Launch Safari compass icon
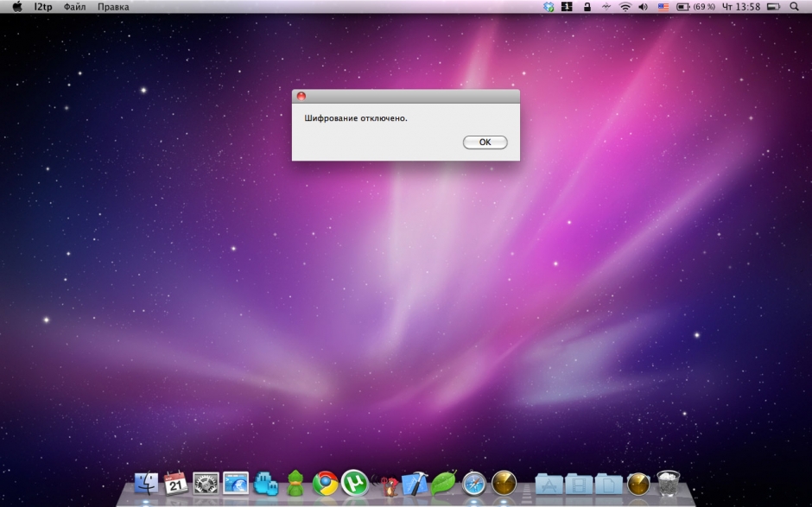The width and height of the screenshot is (812, 507). (x=474, y=484)
